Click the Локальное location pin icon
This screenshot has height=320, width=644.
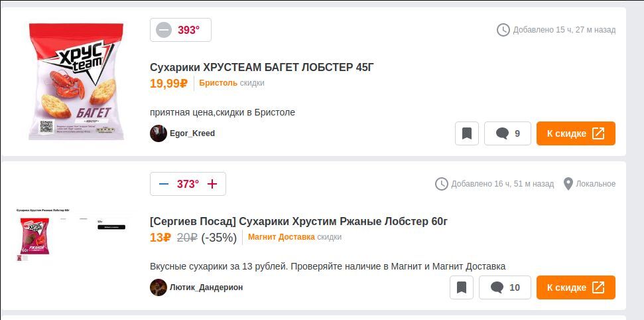click(x=568, y=184)
